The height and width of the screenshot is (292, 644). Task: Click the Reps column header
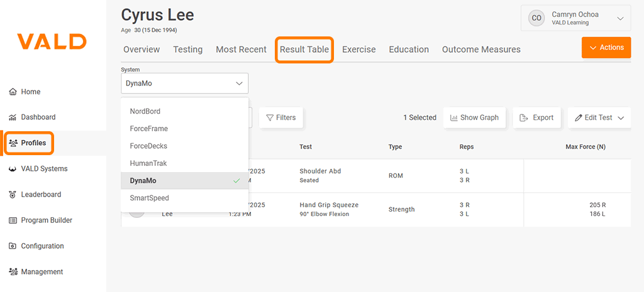tap(467, 147)
